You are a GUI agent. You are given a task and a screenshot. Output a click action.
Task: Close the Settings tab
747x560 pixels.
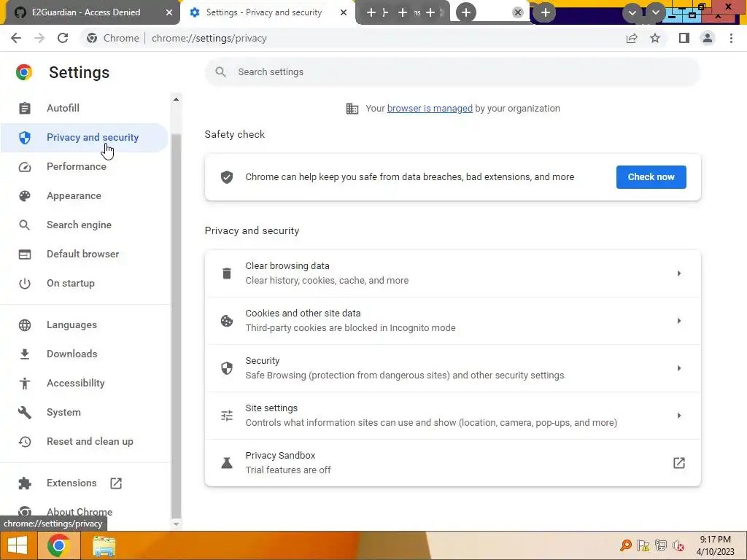[x=344, y=12]
